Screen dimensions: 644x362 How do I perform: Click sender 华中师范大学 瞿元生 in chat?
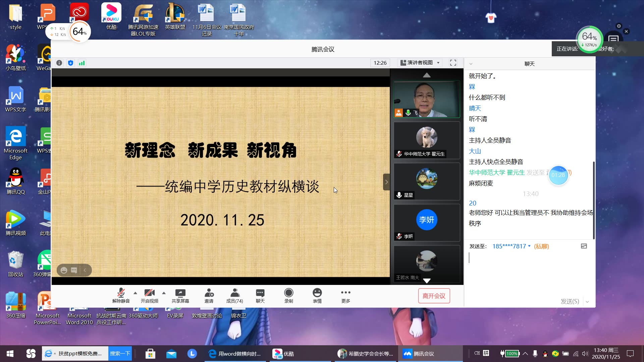(x=497, y=173)
